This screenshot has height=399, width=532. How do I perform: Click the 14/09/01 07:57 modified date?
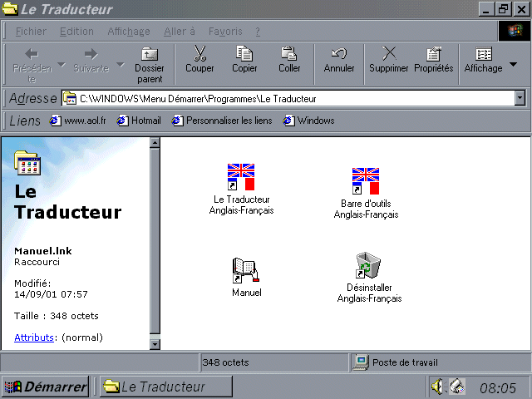pyautogui.click(x=51, y=294)
